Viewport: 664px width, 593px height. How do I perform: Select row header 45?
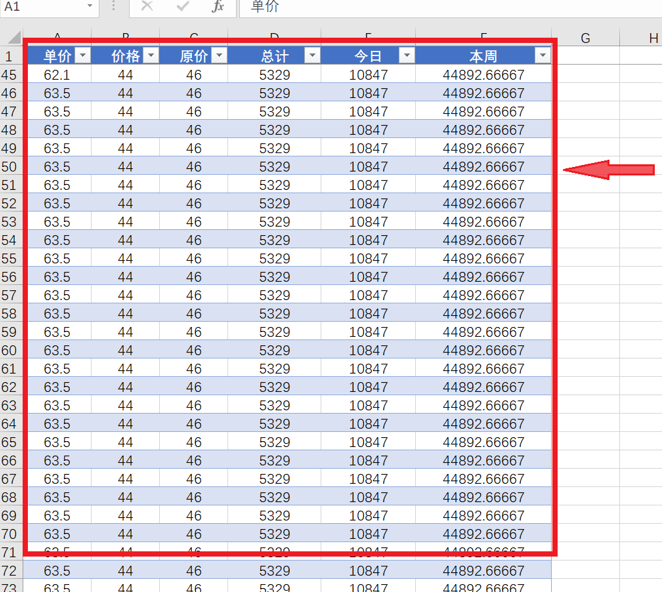[x=11, y=75]
